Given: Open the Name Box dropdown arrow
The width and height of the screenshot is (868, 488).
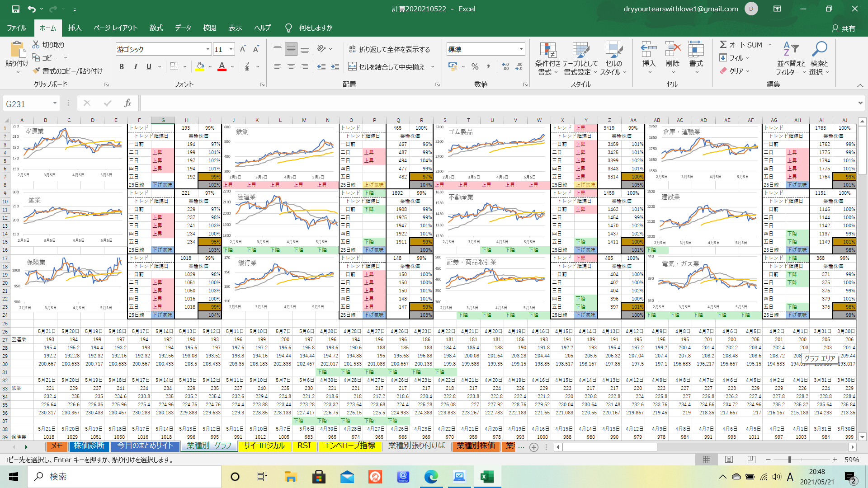Looking at the screenshot, I should point(55,103).
